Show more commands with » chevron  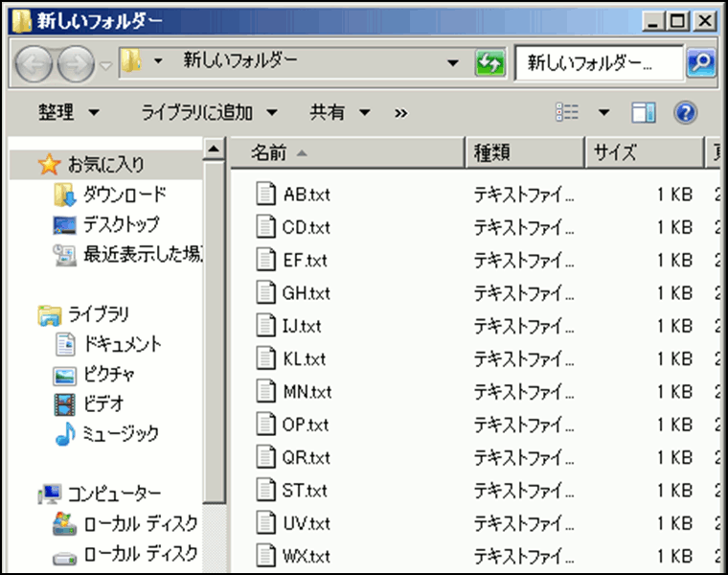400,112
